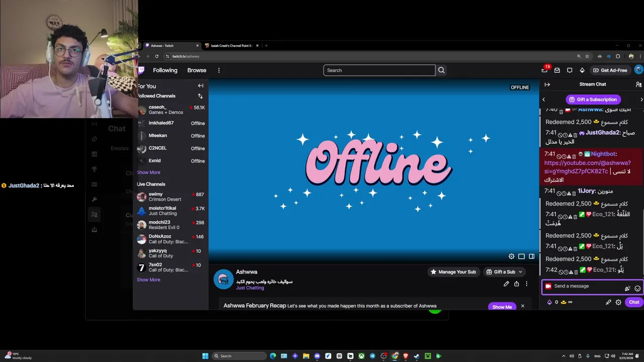Image resolution: width=644 pixels, height=362 pixels.
Task: Open the channel points crown balance
Action: coord(567,302)
